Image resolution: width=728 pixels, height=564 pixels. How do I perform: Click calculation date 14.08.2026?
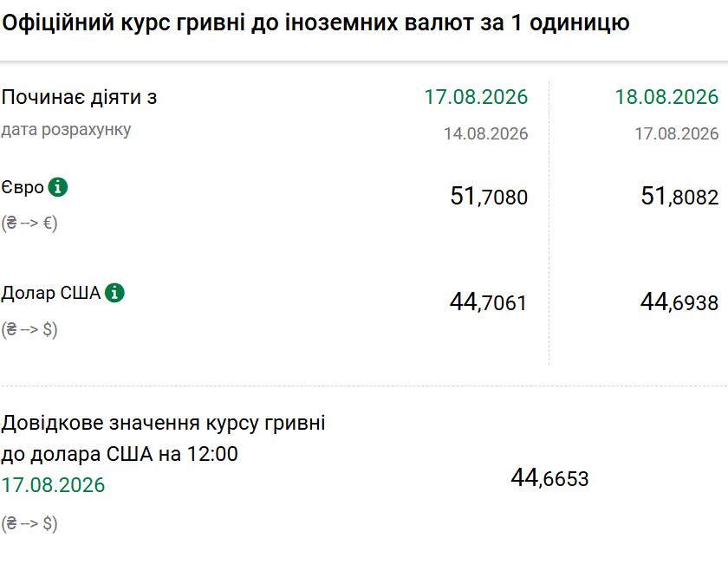(485, 133)
